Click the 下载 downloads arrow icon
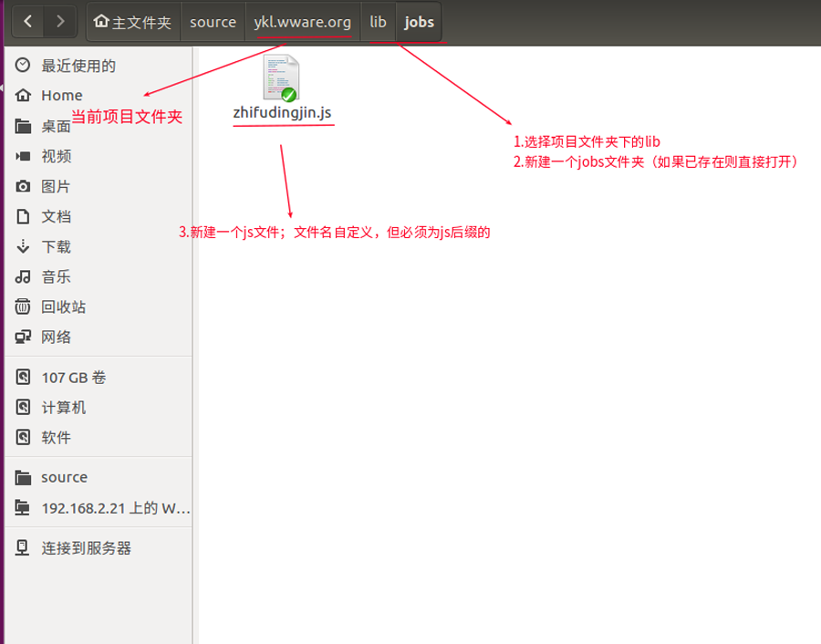 pos(23,246)
